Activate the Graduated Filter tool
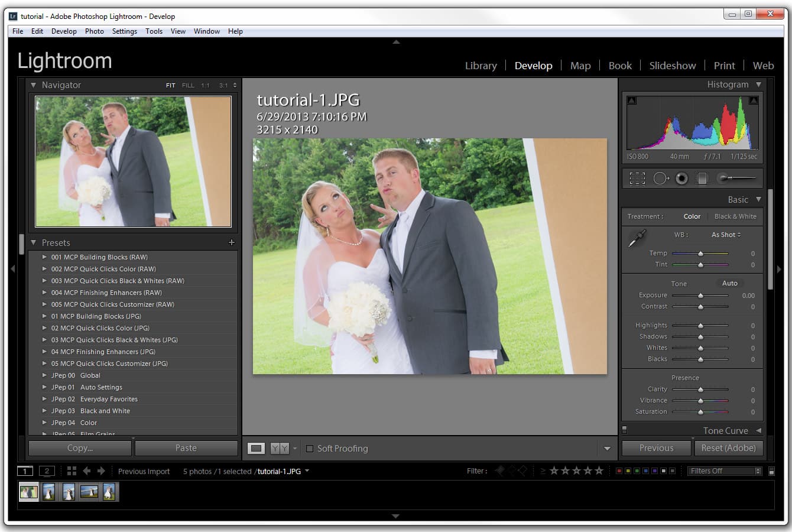Viewport: 792px width, 532px height. (x=702, y=178)
